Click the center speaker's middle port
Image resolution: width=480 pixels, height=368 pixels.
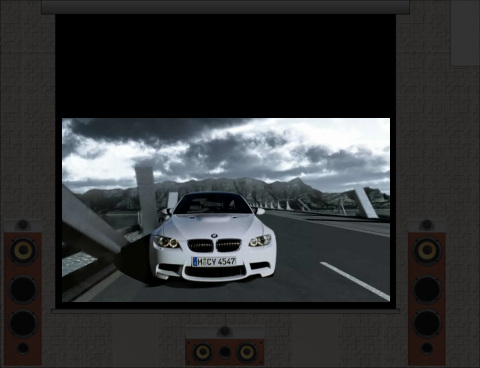[225, 352]
